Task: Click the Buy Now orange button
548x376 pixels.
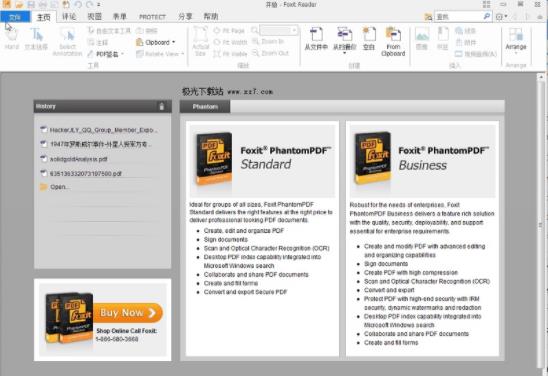Action: point(128,312)
